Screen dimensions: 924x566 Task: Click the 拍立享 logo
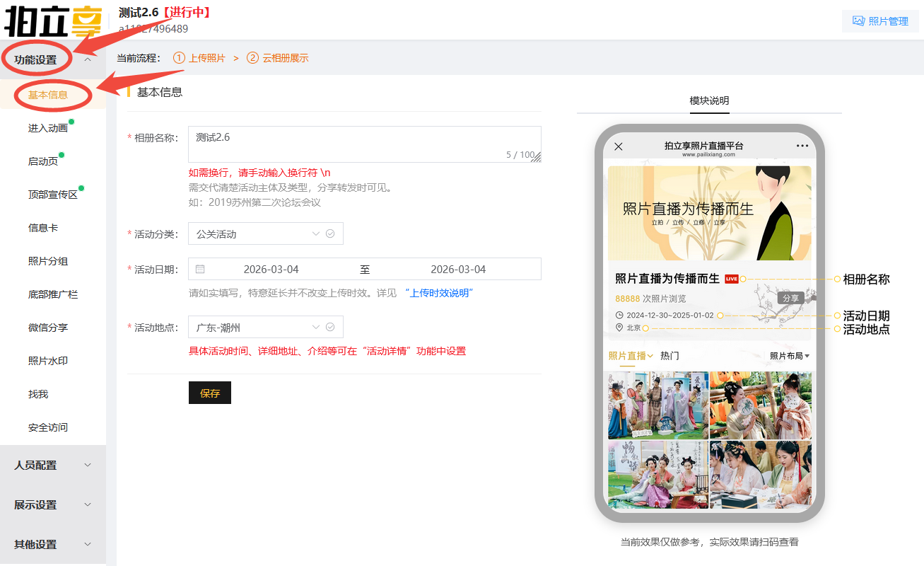click(53, 21)
